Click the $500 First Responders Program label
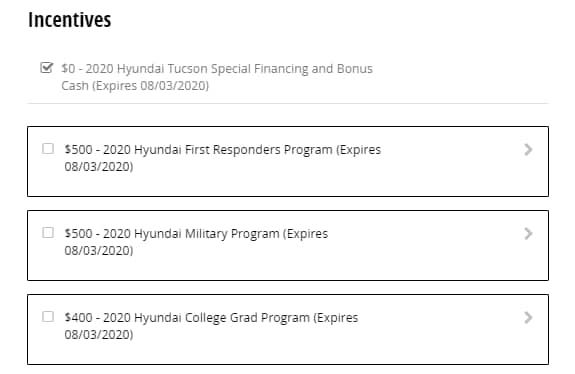 223,158
